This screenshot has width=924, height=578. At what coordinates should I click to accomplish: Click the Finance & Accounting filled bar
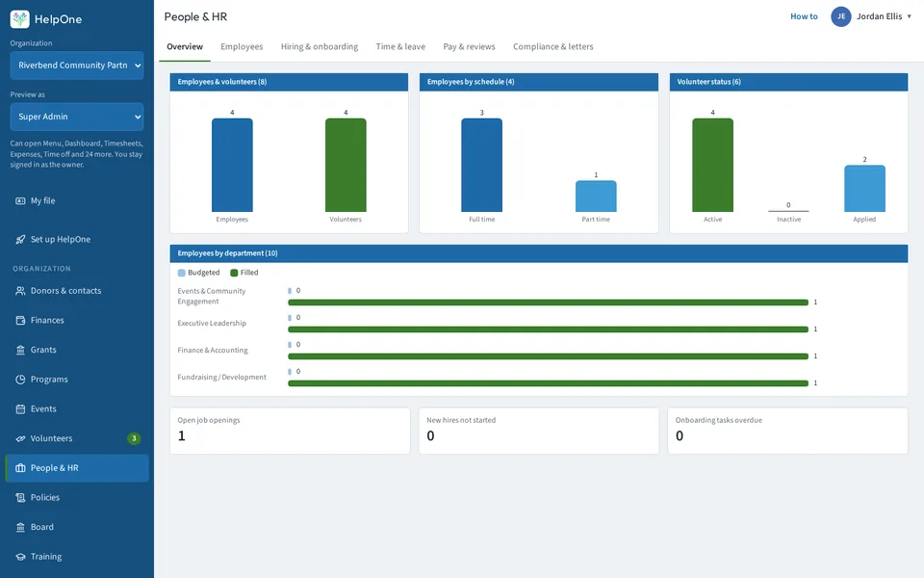pos(548,356)
